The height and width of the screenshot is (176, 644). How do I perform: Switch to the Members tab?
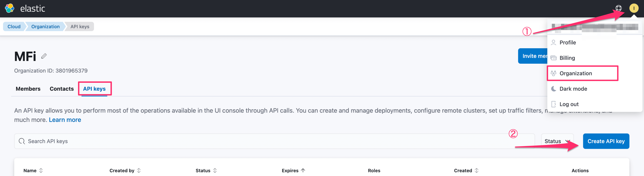pyautogui.click(x=28, y=89)
